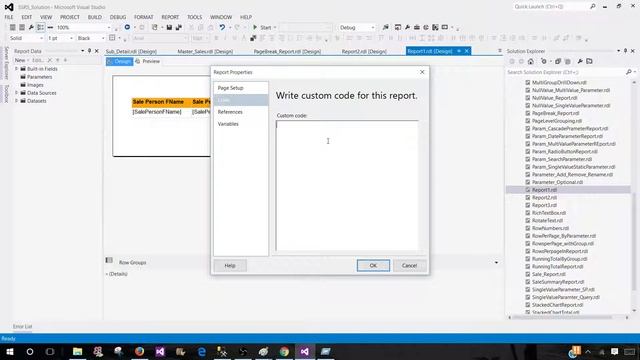Click the search magnifier in Solution Explorer
This screenshot has height=360, width=640.
(629, 72)
